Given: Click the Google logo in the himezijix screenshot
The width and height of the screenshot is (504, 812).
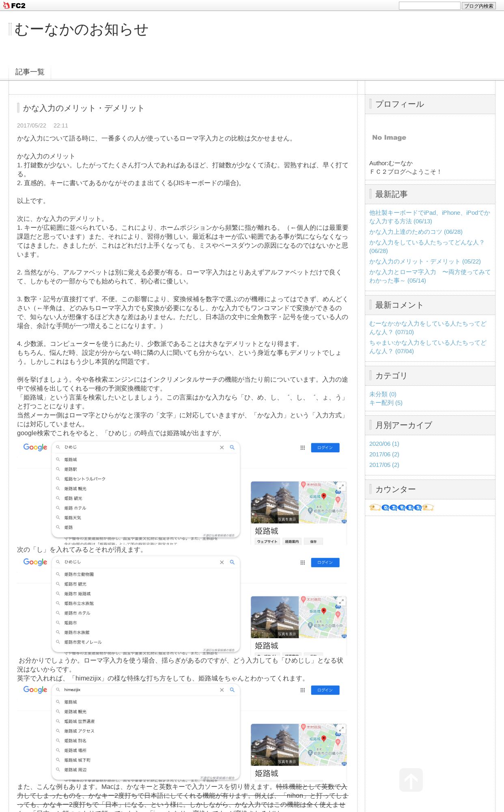Looking at the screenshot, I should 35,690.
